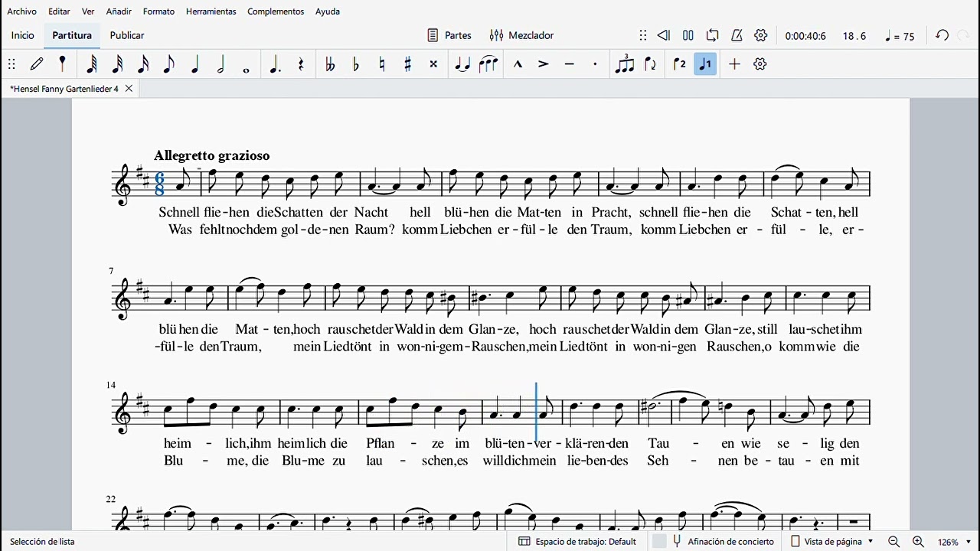Viewport: 980px width, 551px height.
Task: Switch to voice 2
Action: click(679, 64)
